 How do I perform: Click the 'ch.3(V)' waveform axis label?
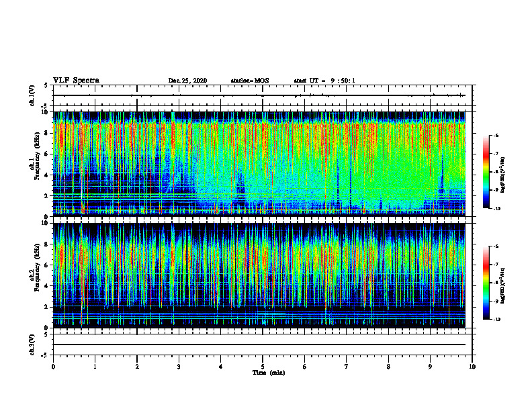pyautogui.click(x=32, y=345)
